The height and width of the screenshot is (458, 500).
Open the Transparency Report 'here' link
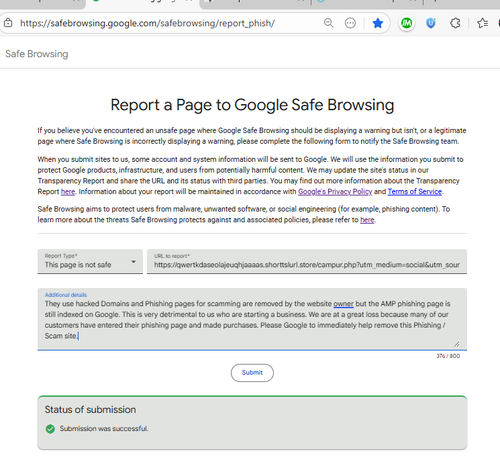pyautogui.click(x=68, y=192)
